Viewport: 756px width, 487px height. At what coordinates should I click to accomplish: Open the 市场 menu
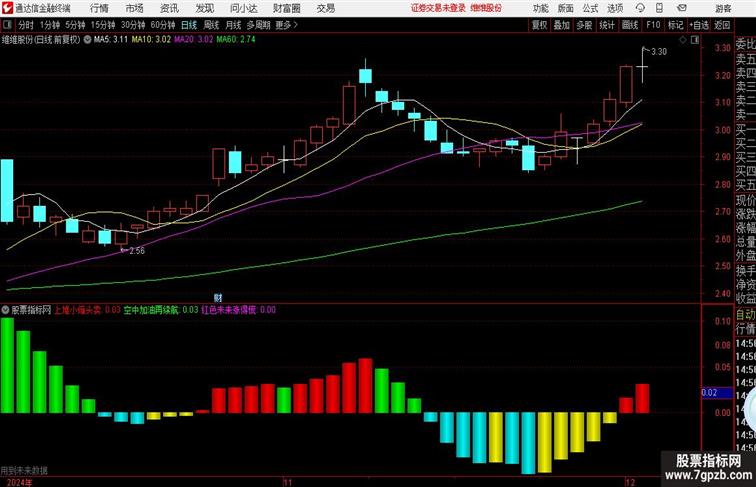pyautogui.click(x=135, y=8)
